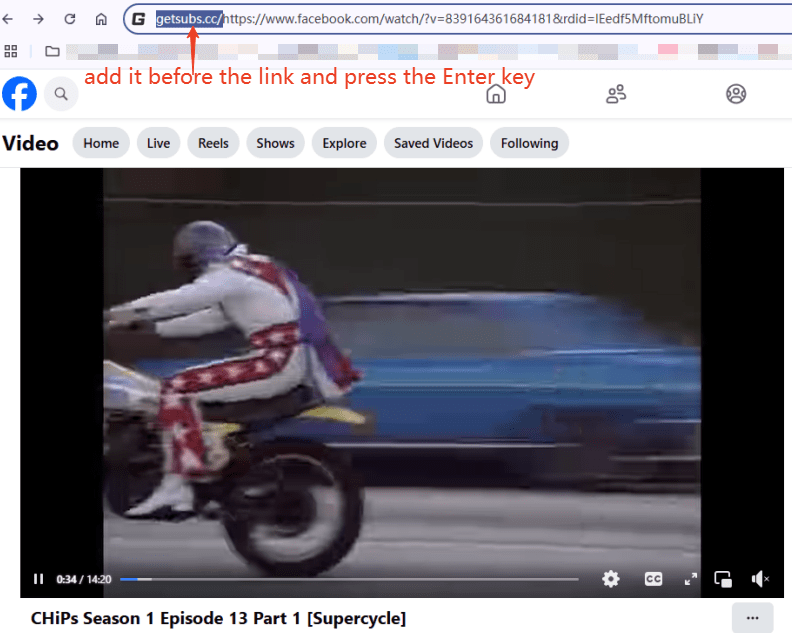Toggle closed captions CC button
The height and width of the screenshot is (633, 792).
click(653, 579)
